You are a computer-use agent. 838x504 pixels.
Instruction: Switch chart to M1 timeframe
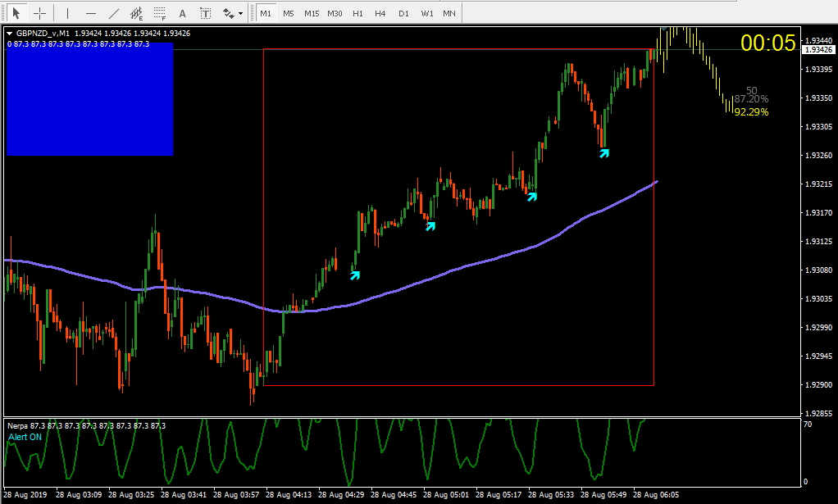[266, 13]
